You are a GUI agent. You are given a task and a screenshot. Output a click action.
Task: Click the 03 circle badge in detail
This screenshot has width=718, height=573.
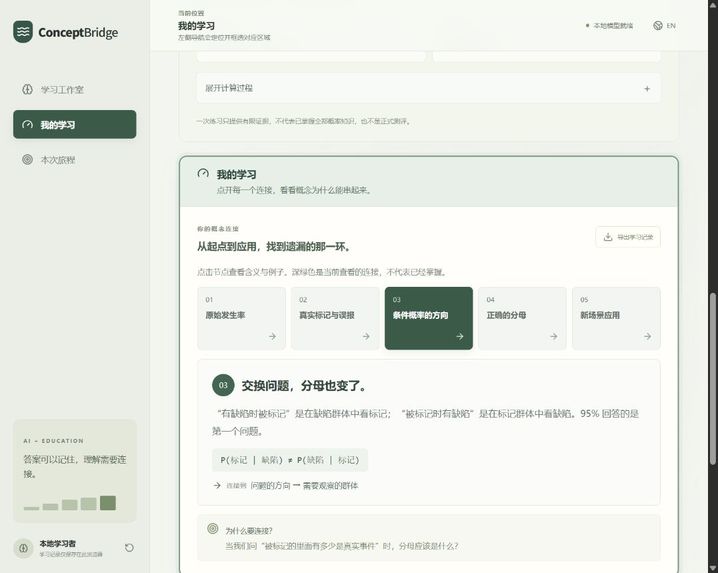point(223,385)
